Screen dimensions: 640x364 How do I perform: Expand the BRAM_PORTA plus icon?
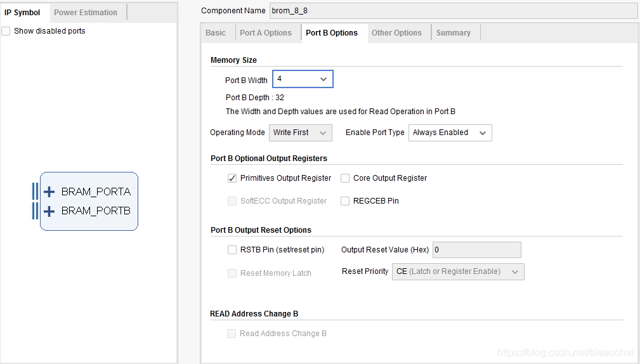tap(49, 192)
